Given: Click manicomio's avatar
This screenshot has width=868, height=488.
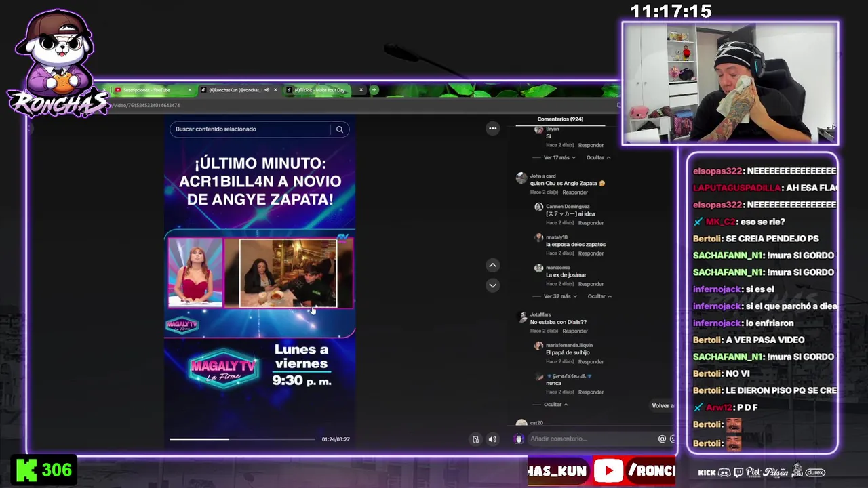Looking at the screenshot, I should (x=538, y=268).
